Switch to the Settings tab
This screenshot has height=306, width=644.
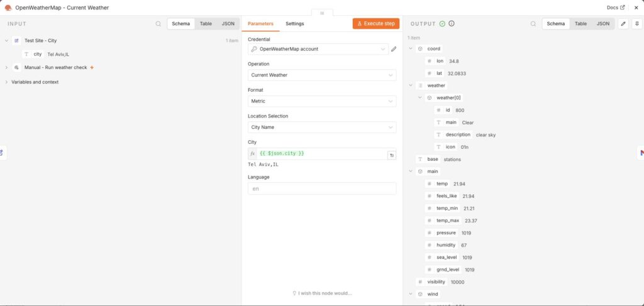pyautogui.click(x=295, y=24)
